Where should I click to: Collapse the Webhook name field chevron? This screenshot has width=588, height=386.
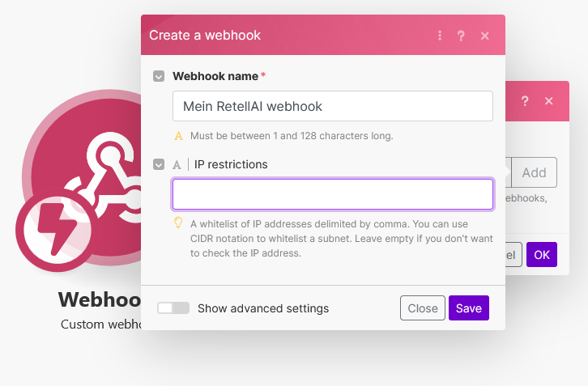[x=159, y=77]
